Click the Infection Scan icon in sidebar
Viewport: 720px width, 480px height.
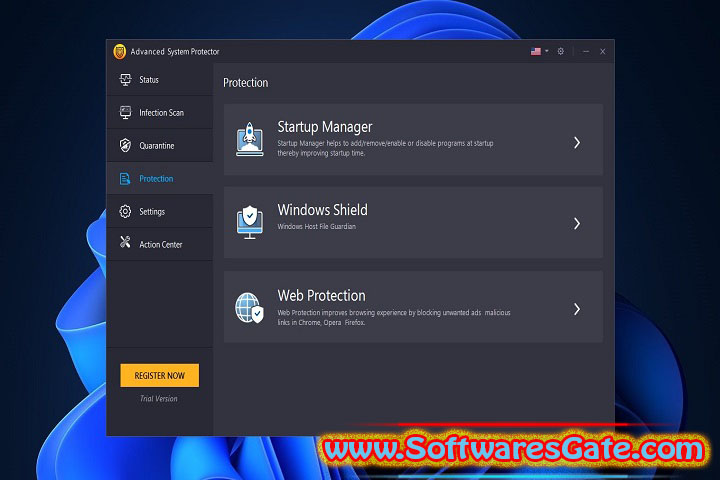coord(125,113)
